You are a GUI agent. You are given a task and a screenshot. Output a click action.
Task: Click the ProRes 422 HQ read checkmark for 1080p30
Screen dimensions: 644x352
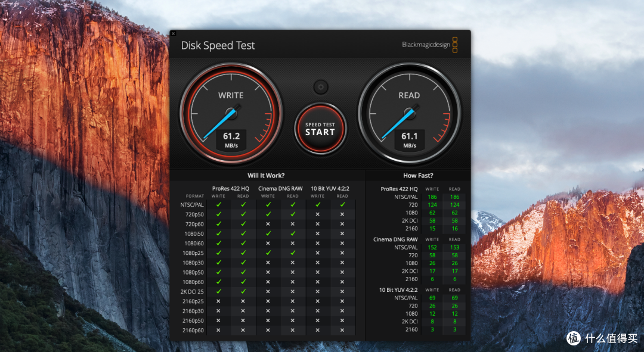tap(243, 263)
